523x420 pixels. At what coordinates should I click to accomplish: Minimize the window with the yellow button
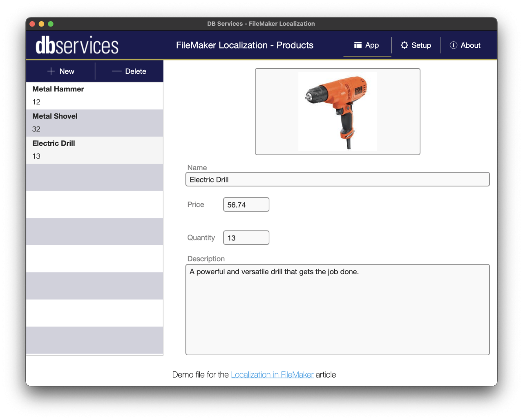click(41, 24)
